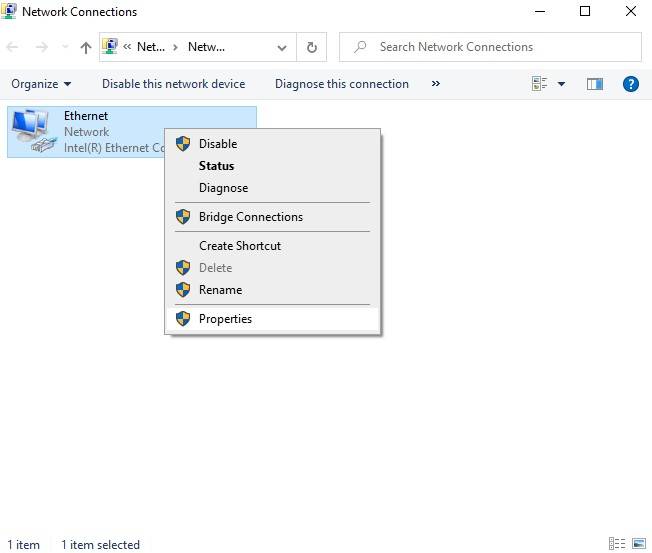
Task: Click the shield icon beside Properties
Action: [x=183, y=319]
